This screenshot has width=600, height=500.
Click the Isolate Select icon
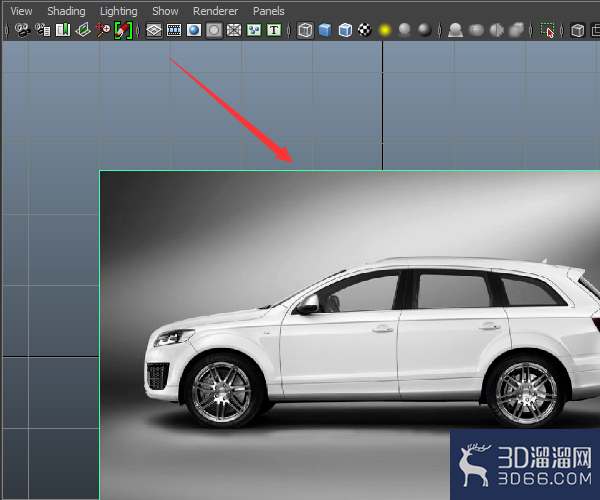547,30
